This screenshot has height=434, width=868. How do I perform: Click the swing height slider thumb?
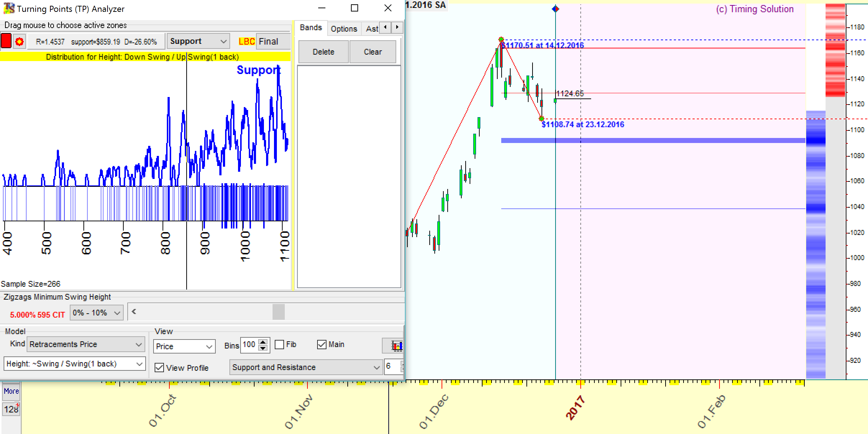point(279,311)
